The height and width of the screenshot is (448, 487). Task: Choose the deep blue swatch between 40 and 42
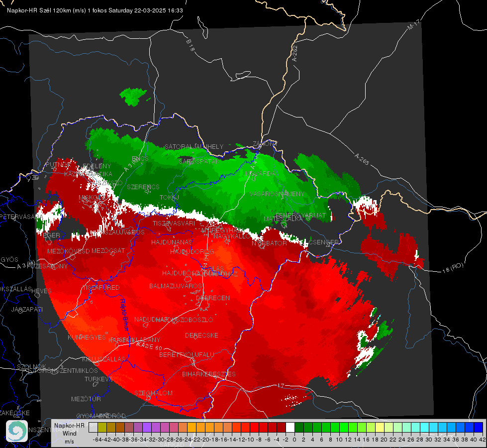click(479, 427)
